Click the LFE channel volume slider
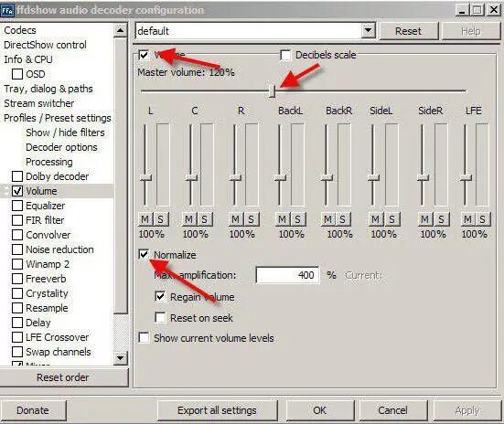The width and height of the screenshot is (504, 424). pos(466,177)
